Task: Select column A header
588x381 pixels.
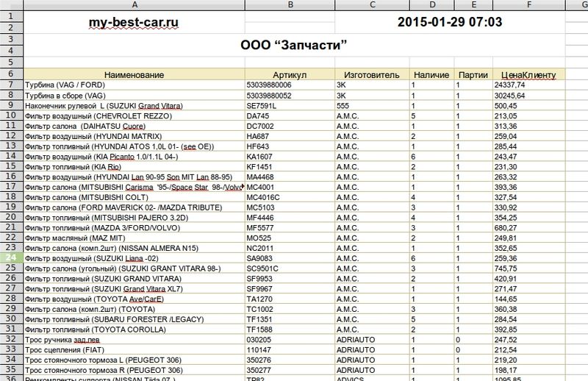Action: (135, 5)
